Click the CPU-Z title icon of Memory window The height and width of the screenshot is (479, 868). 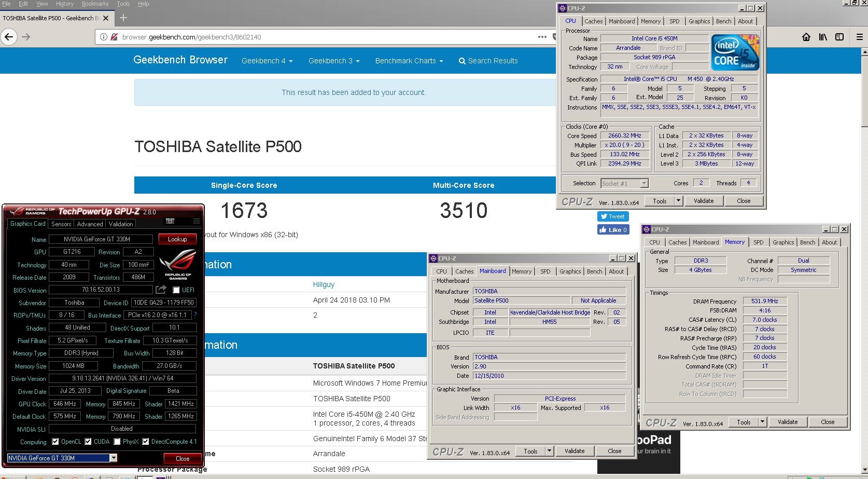click(647, 229)
